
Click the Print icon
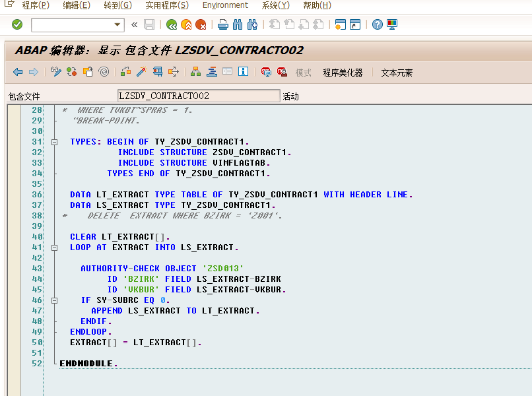click(223, 24)
